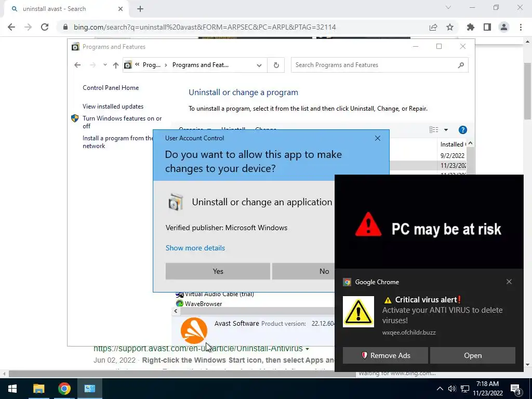The image size is (532, 399).
Task: Refresh the Programs and Features list
Action: [x=276, y=65]
